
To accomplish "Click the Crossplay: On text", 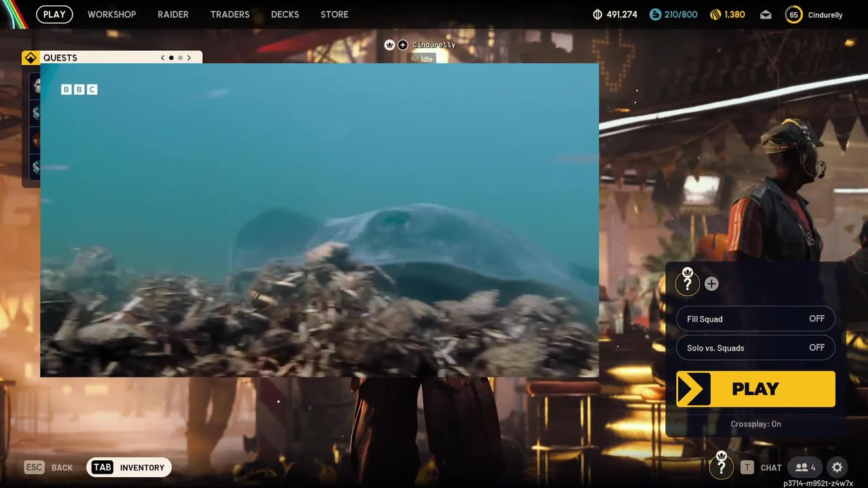I will pyautogui.click(x=755, y=424).
